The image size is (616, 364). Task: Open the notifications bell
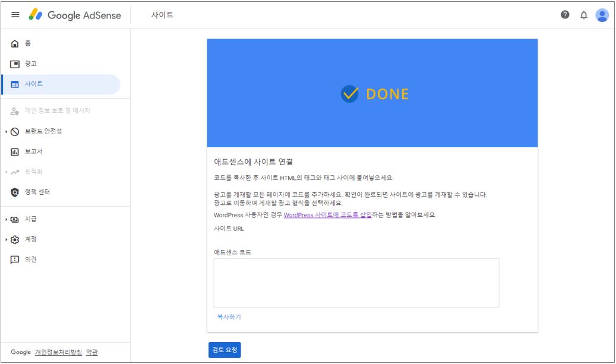[583, 15]
